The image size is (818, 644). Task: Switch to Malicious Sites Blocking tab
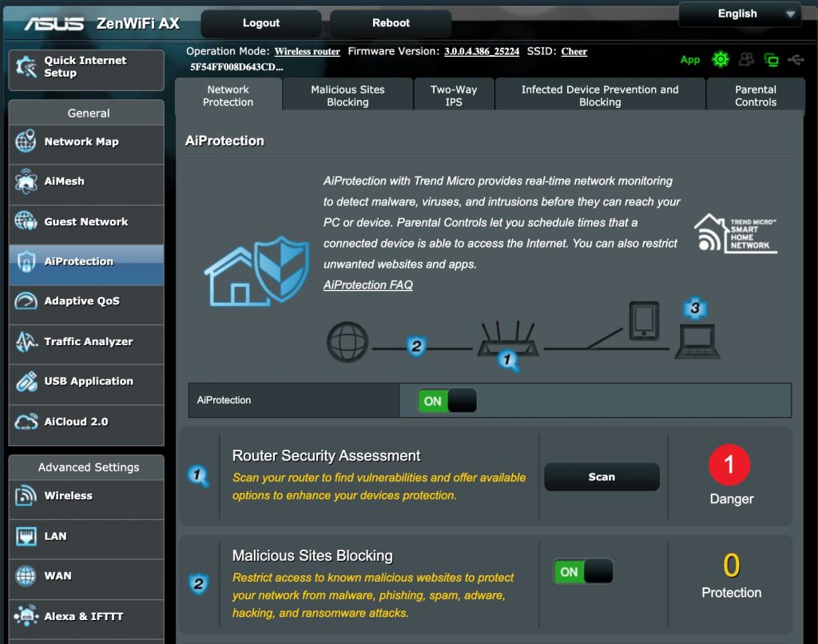pyautogui.click(x=347, y=96)
